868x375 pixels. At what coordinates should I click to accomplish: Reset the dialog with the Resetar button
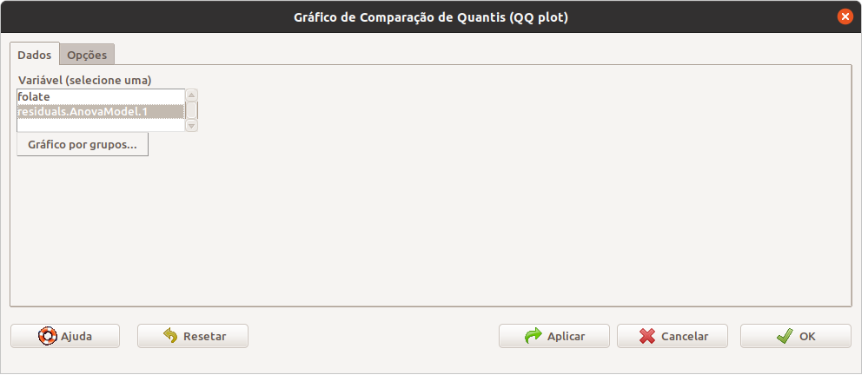(193, 336)
